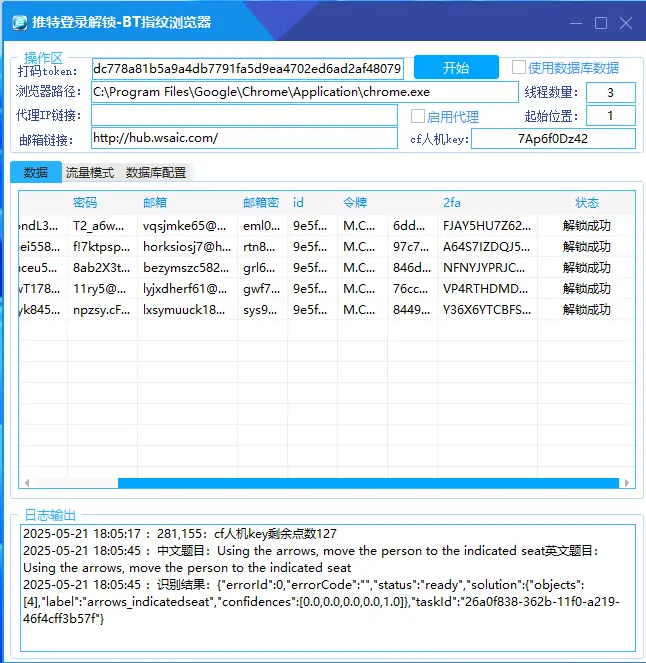Click 解锁成功 status in the lxsymuuck18 row
This screenshot has width=646, height=663.
coord(587,310)
